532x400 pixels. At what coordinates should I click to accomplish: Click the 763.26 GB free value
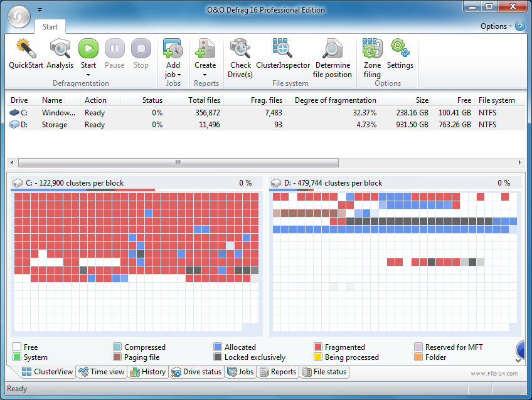(455, 124)
